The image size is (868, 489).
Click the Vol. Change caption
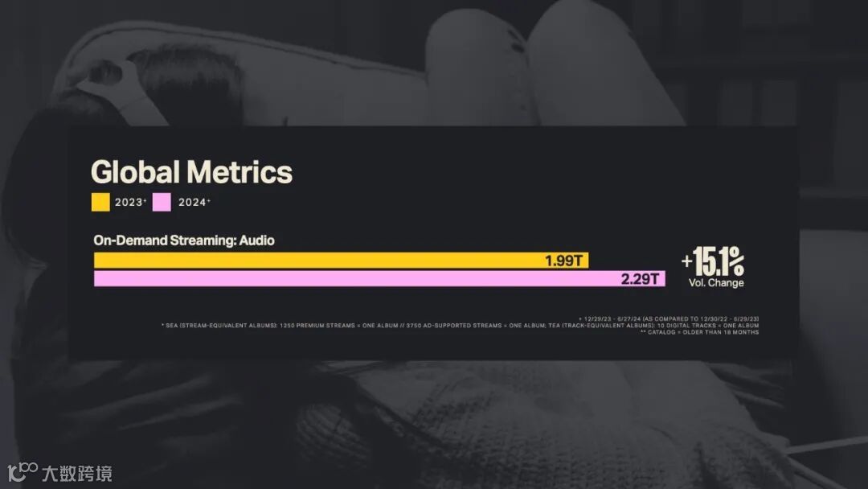(716, 282)
